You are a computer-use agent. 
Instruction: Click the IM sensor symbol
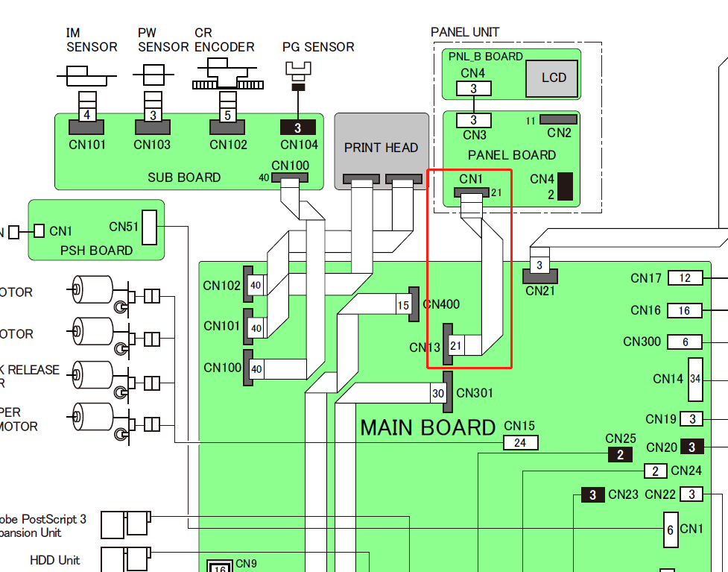pyautogui.click(x=86, y=75)
